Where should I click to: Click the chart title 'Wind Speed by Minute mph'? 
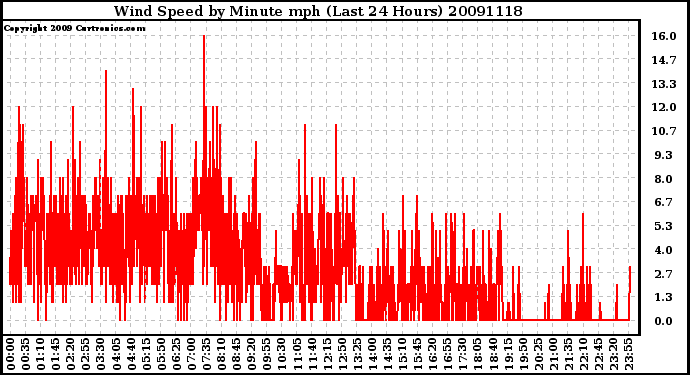(x=217, y=11)
